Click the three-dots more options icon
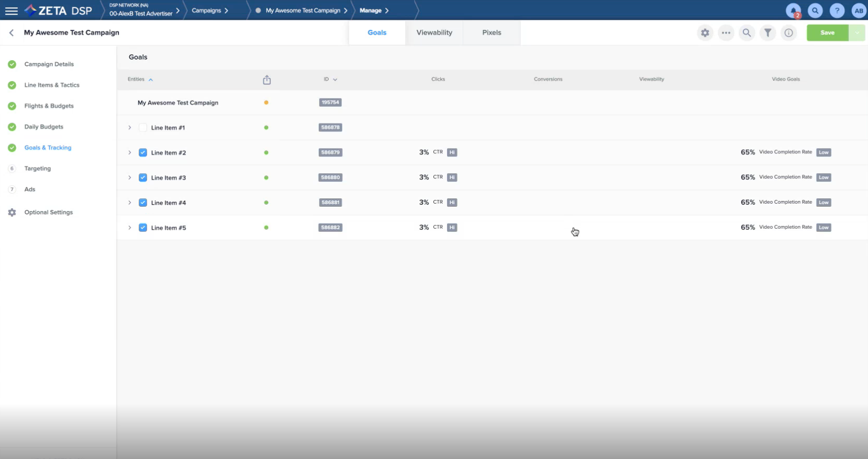 click(x=726, y=33)
